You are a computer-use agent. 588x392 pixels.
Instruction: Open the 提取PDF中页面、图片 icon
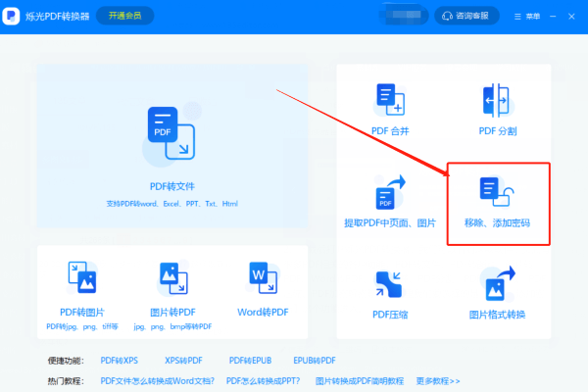390,192
